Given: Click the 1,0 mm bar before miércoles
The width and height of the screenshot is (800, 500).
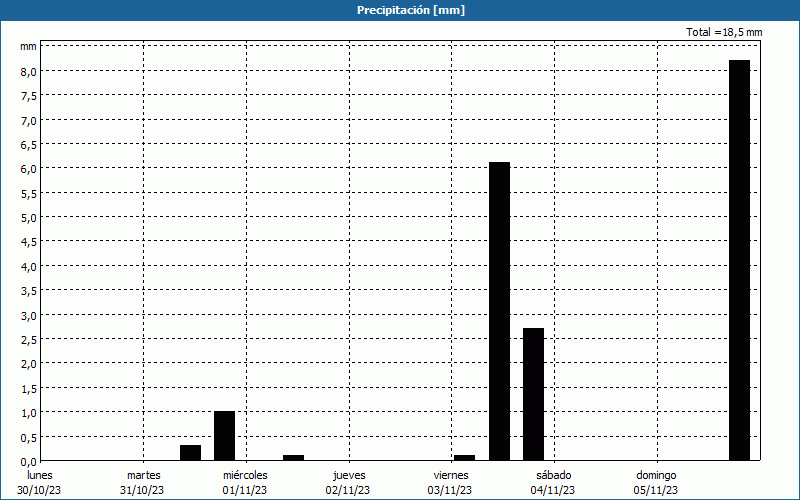Looking at the screenshot, I should pyautogui.click(x=224, y=436).
